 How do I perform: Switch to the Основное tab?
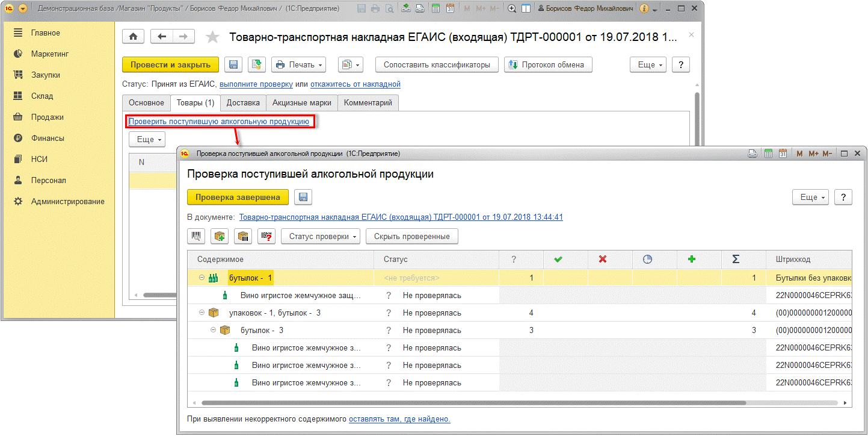[146, 103]
